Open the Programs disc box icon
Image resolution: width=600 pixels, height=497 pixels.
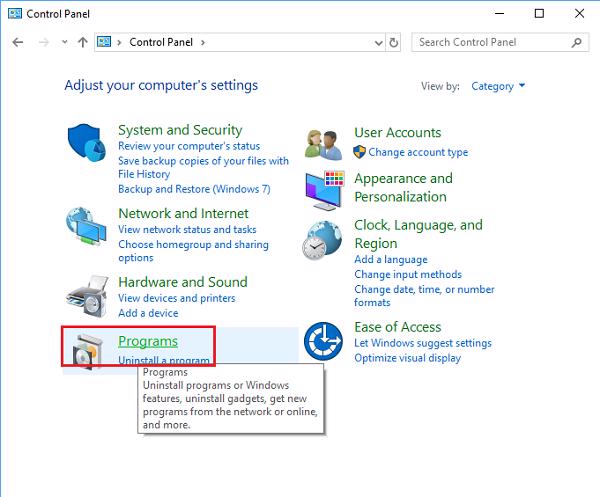click(x=88, y=352)
